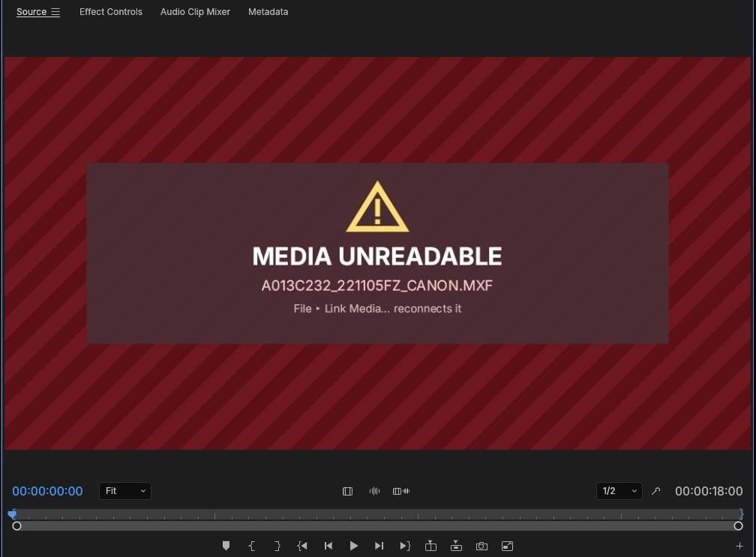Viewport: 756px width, 557px height.
Task: Click the Add Marker button
Action: 226,546
